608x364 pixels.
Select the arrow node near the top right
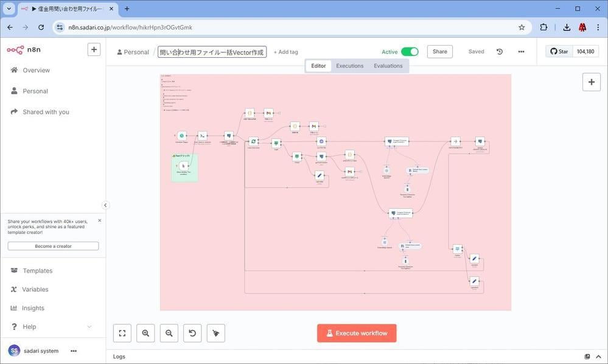coord(456,141)
